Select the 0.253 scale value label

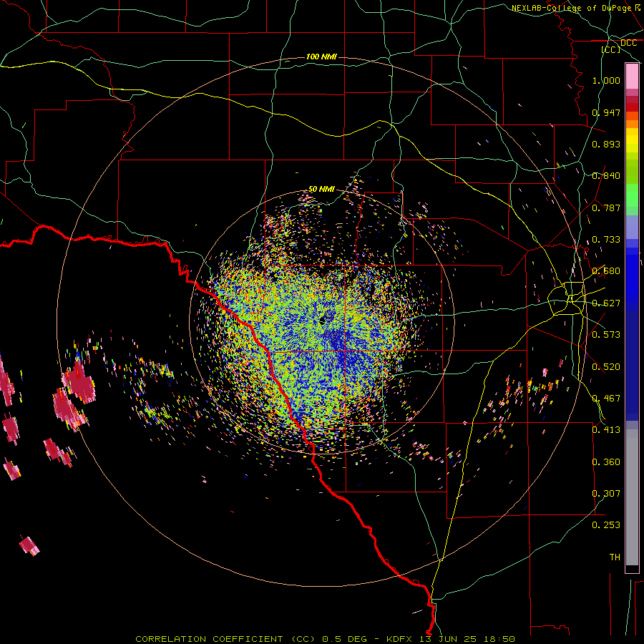coord(606,525)
